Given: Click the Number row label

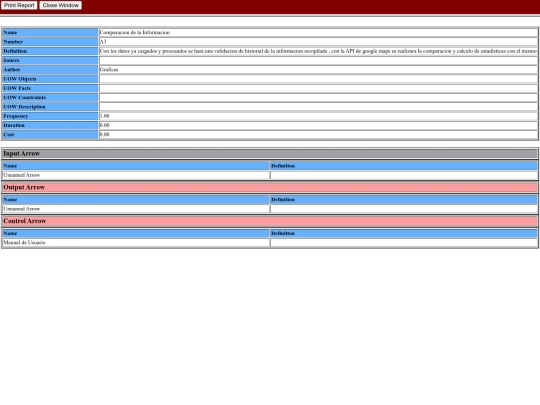Looking at the screenshot, I should click(50, 42).
